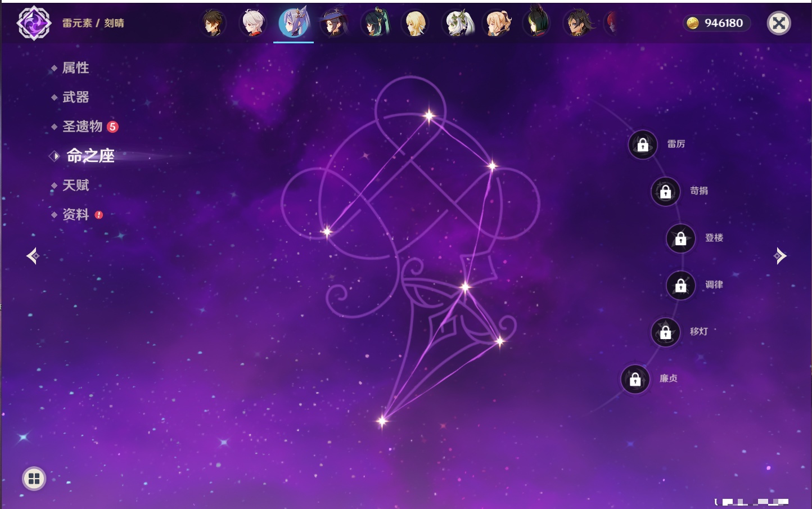Select Xianyun's avatar with red glasses
The width and height of the screenshot is (812, 509).
pos(375,24)
